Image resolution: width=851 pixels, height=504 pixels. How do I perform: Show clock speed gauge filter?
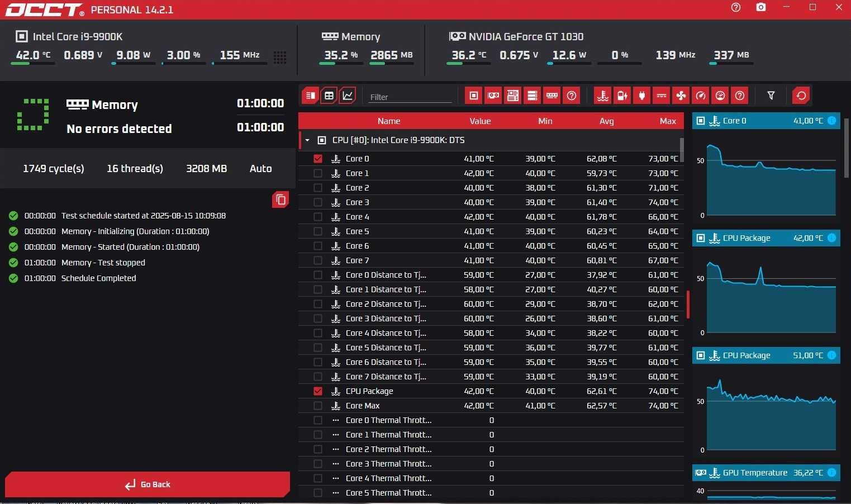[701, 96]
